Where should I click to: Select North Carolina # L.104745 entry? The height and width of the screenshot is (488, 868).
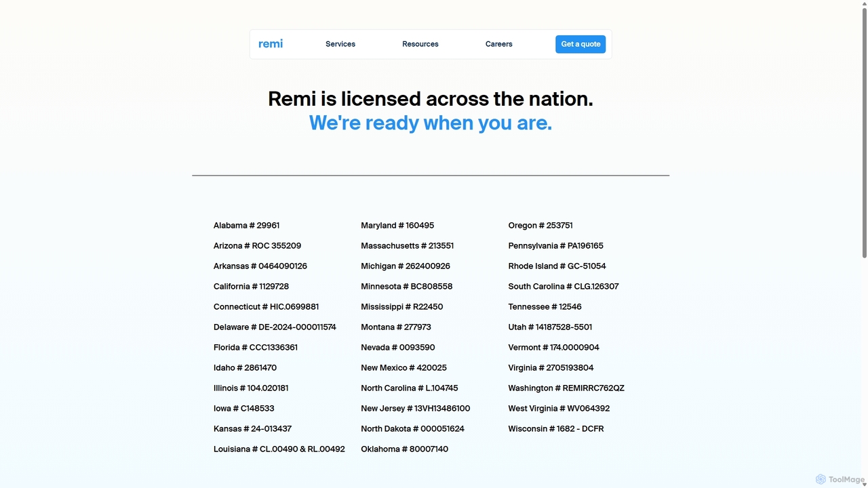[x=410, y=388]
